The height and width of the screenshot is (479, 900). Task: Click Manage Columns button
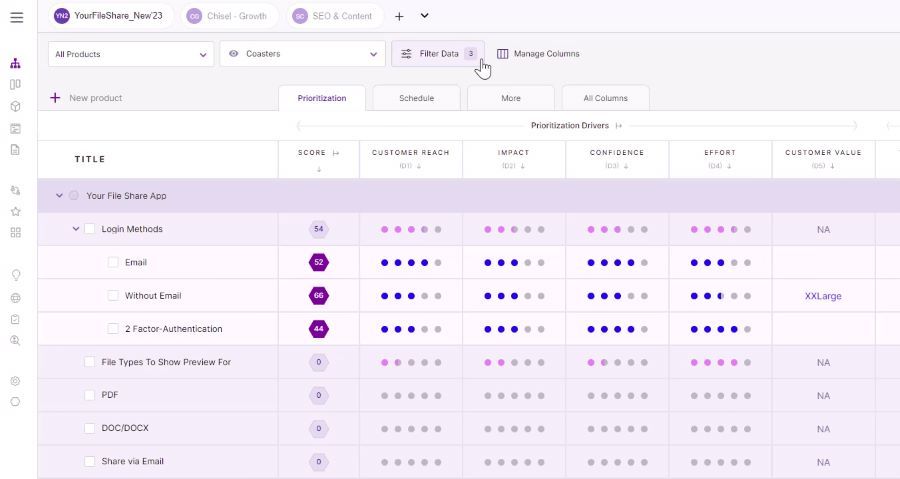[x=538, y=54]
